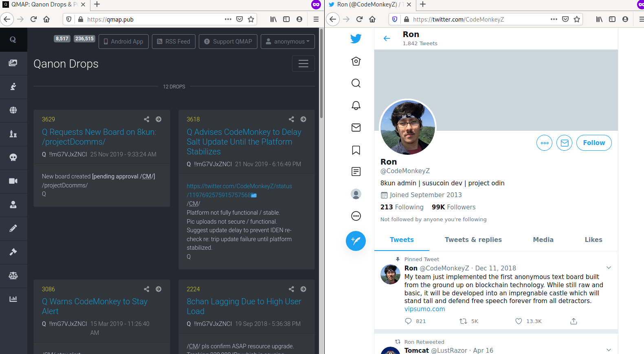This screenshot has height=354, width=644.
Task: Open Twitter notifications bell
Action: point(356,106)
